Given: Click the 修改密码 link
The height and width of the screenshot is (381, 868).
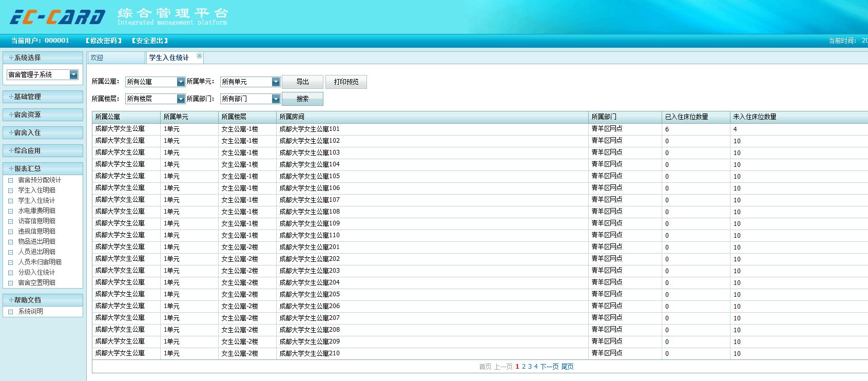Looking at the screenshot, I should click(x=104, y=41).
